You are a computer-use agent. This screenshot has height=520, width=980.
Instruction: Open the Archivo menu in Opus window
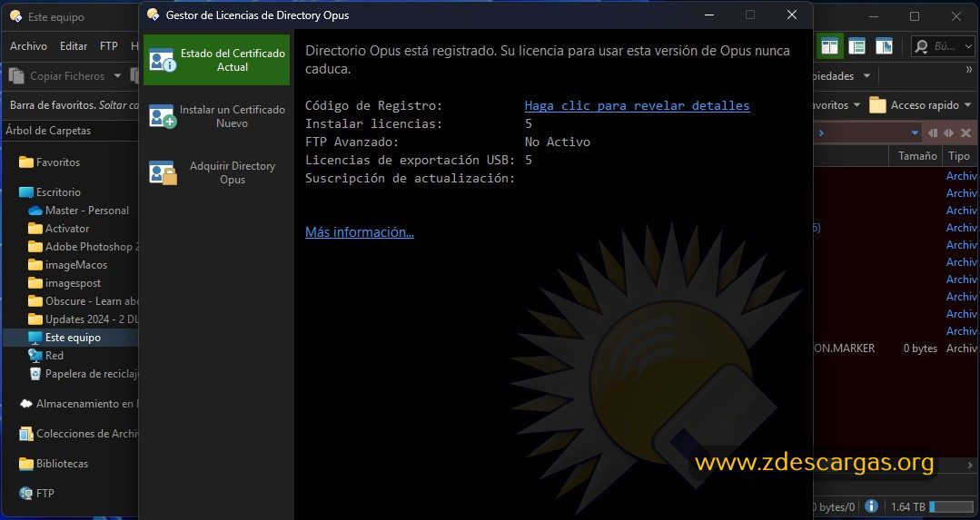pos(28,46)
